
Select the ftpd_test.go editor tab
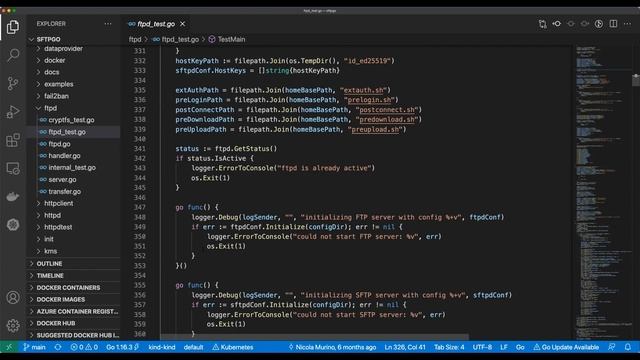[156, 24]
